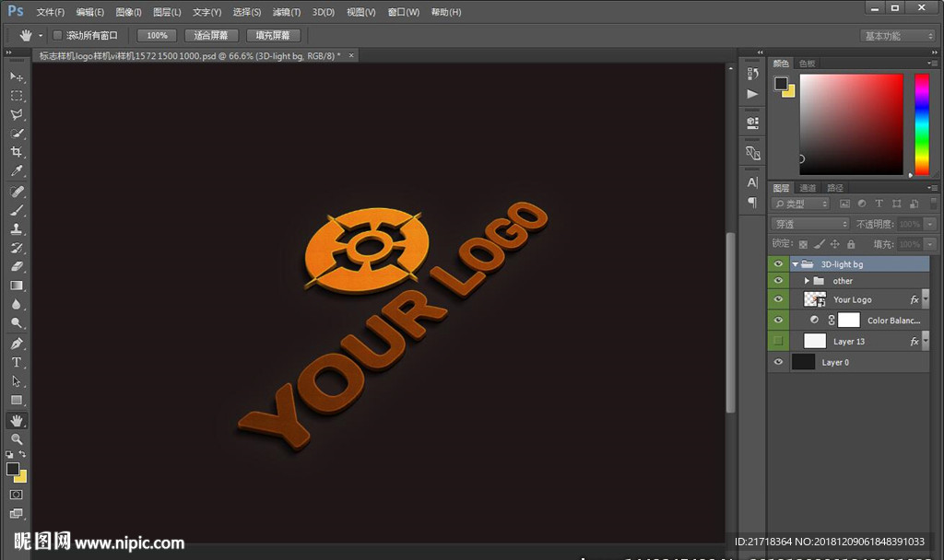Pick the Zoom tool in toolbar
944x560 pixels.
tap(17, 439)
